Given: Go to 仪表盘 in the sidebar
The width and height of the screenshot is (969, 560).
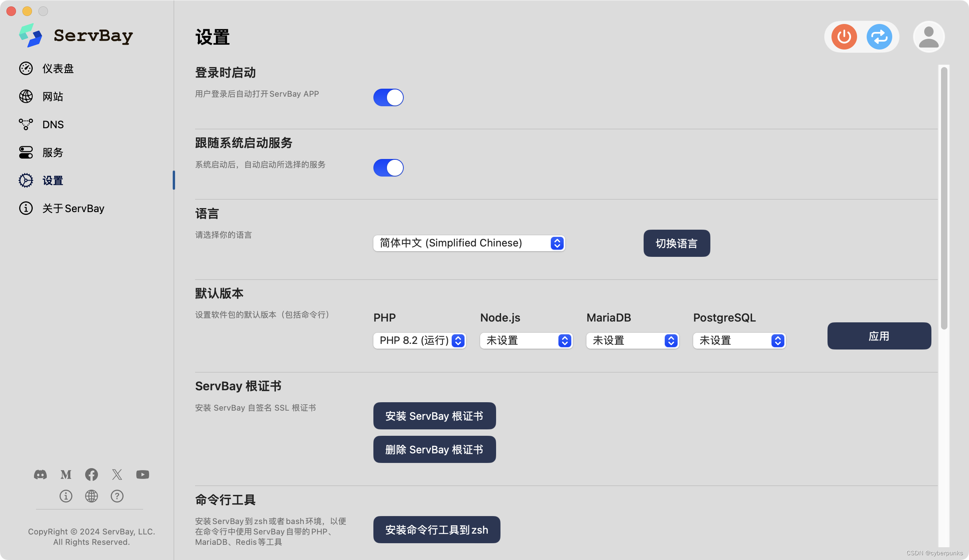Looking at the screenshot, I should tap(58, 69).
